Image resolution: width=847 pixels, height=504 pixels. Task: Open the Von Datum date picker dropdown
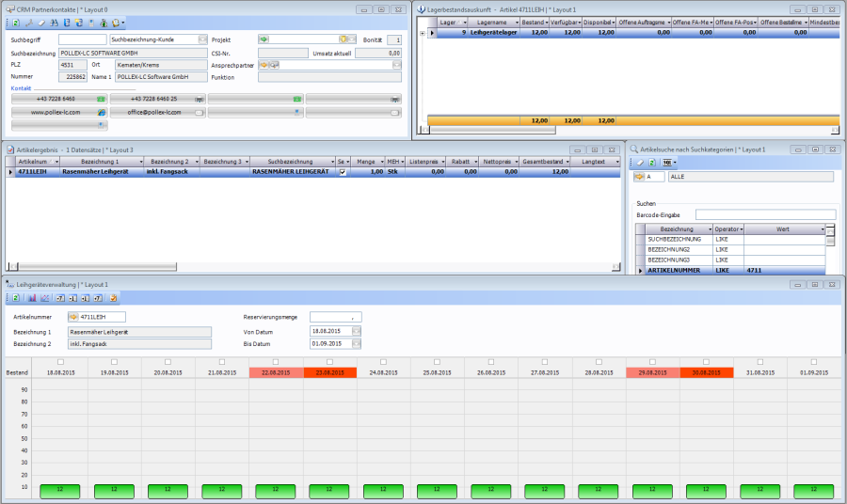coord(356,331)
